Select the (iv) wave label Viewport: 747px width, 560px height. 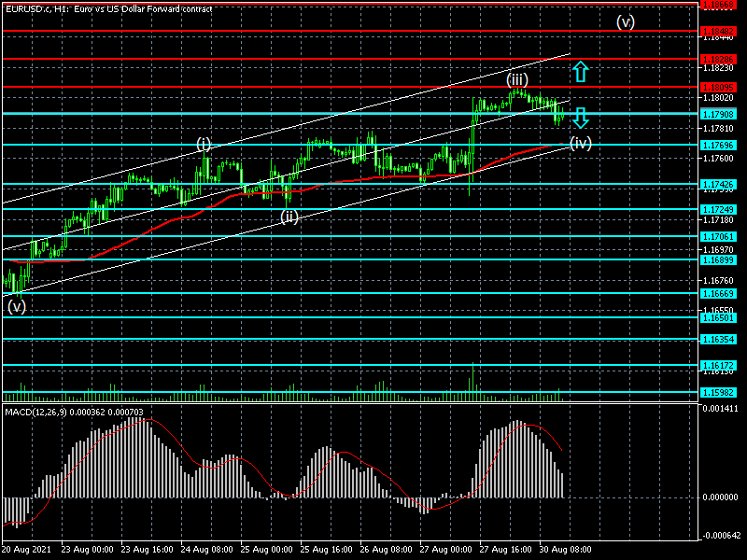(x=581, y=143)
